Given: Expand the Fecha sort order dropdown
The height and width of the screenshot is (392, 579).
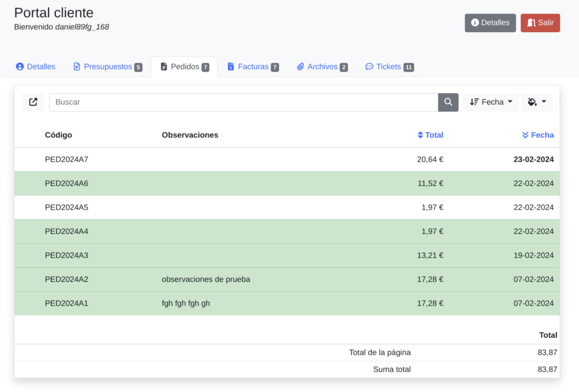Looking at the screenshot, I should (x=491, y=102).
